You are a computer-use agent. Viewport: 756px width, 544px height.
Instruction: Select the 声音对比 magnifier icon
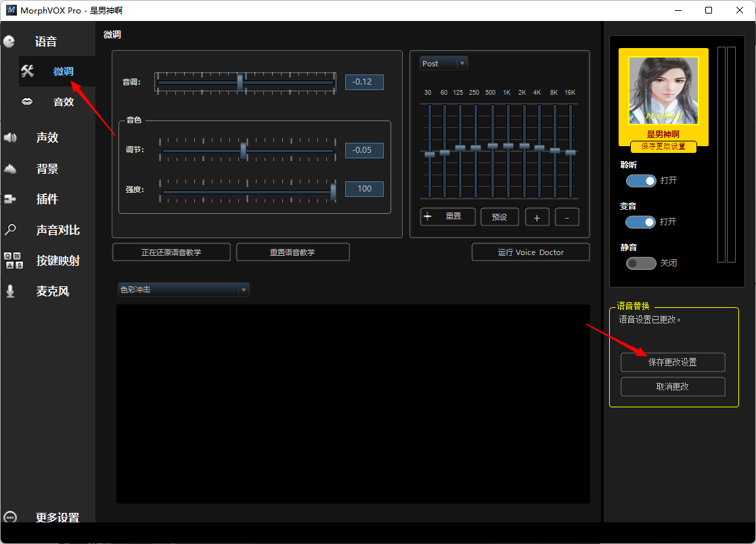pos(9,229)
